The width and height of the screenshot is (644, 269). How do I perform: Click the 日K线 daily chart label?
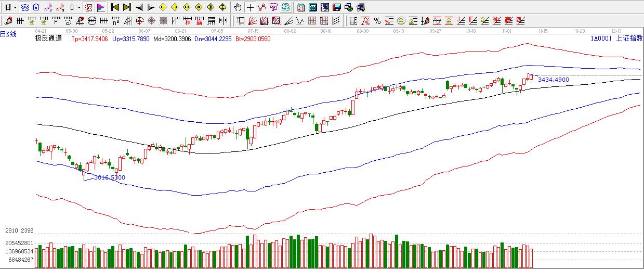9,34
